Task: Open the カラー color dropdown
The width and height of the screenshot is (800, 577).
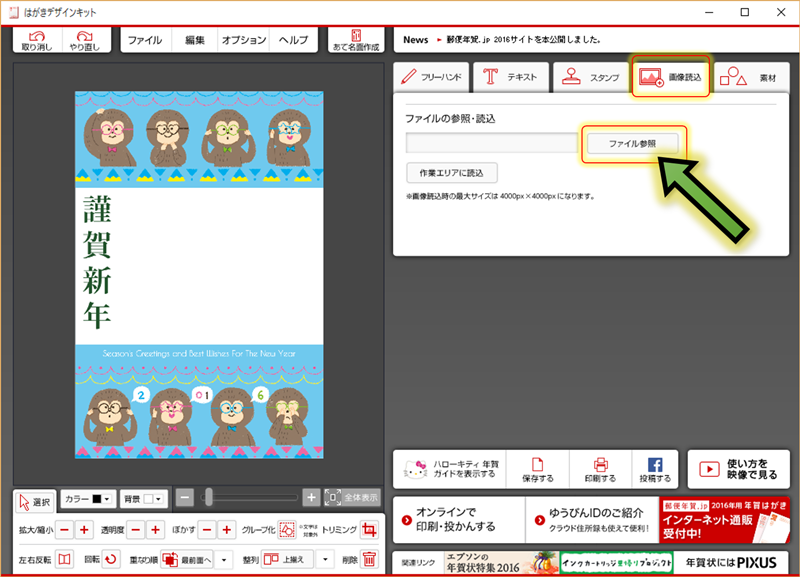Action: coord(90,498)
